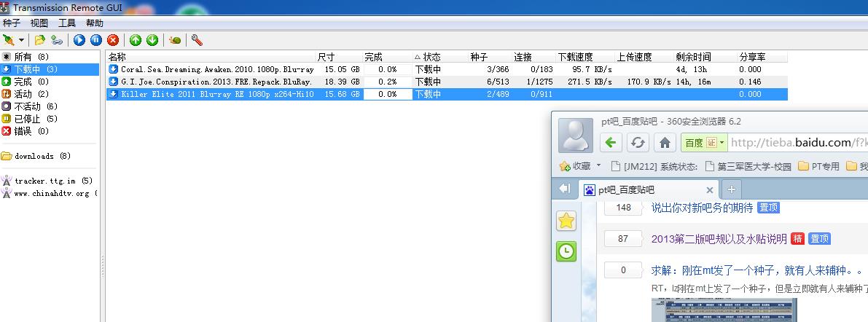
Task: Click the connect to Transmission toolbar icon
Action: click(x=8, y=40)
